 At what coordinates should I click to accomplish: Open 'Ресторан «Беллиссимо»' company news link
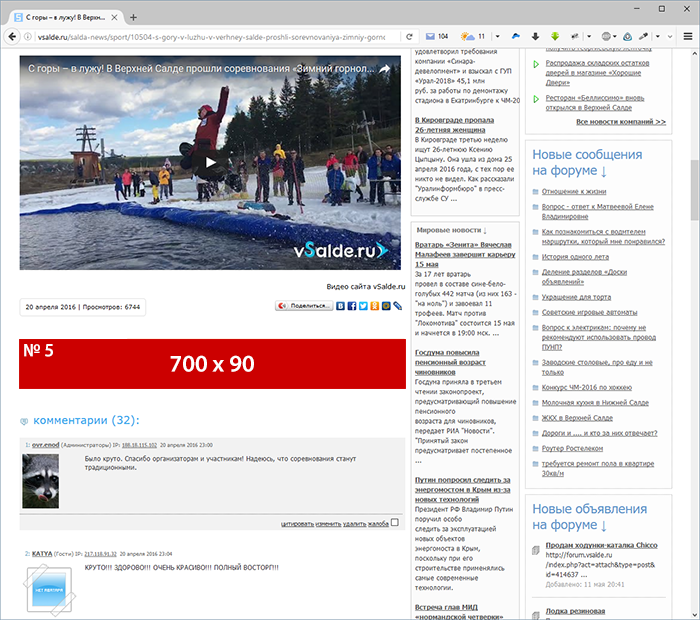[595, 103]
